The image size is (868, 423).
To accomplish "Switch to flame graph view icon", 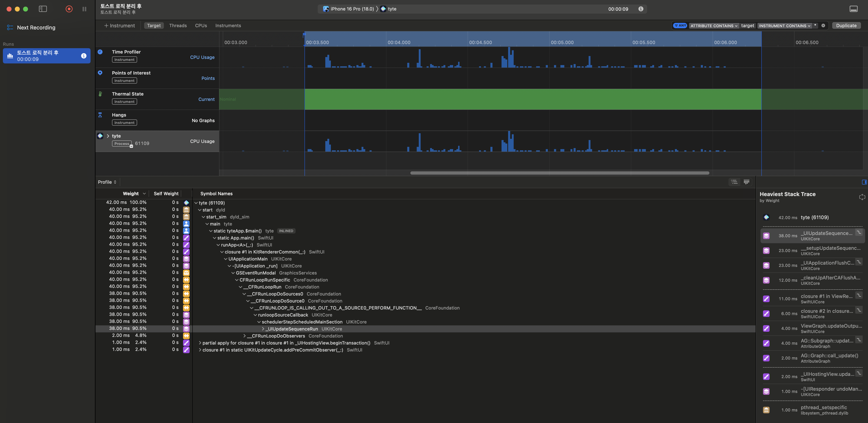I will click(x=746, y=182).
